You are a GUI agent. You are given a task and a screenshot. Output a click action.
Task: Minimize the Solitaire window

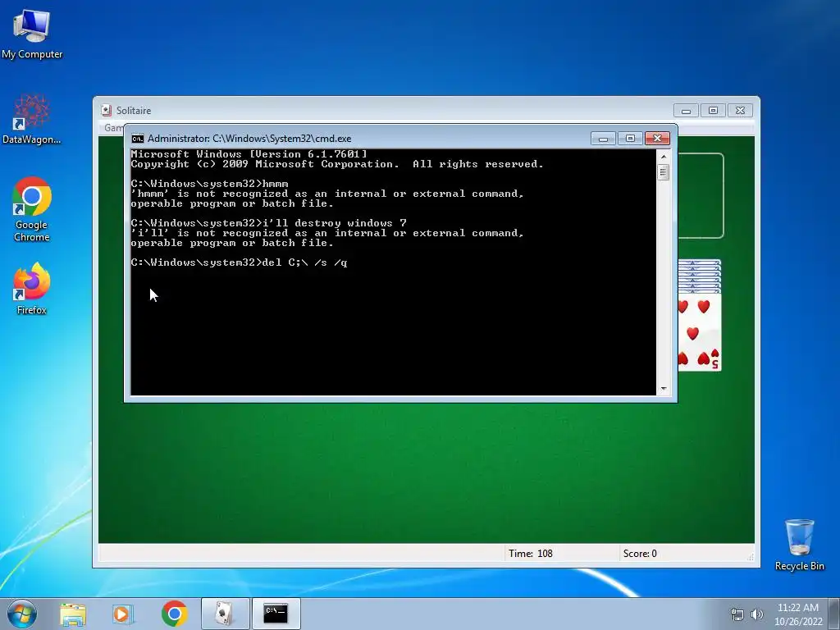(686, 111)
